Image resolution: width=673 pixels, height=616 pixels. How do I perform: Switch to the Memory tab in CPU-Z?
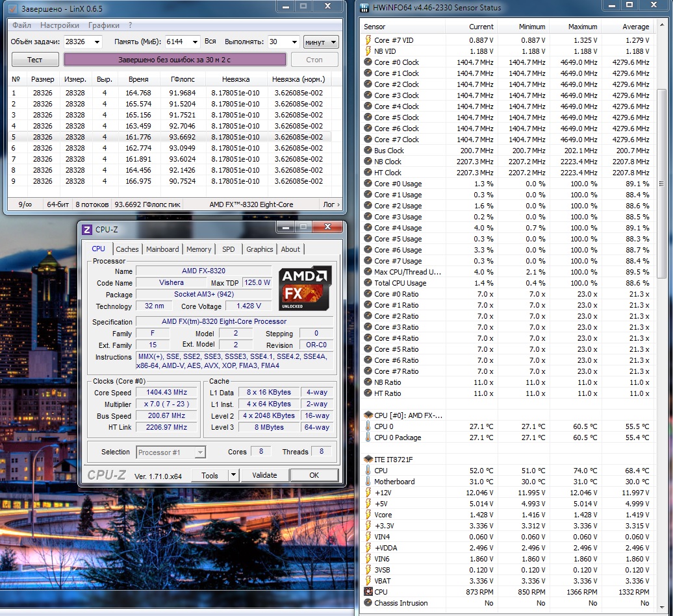point(199,249)
